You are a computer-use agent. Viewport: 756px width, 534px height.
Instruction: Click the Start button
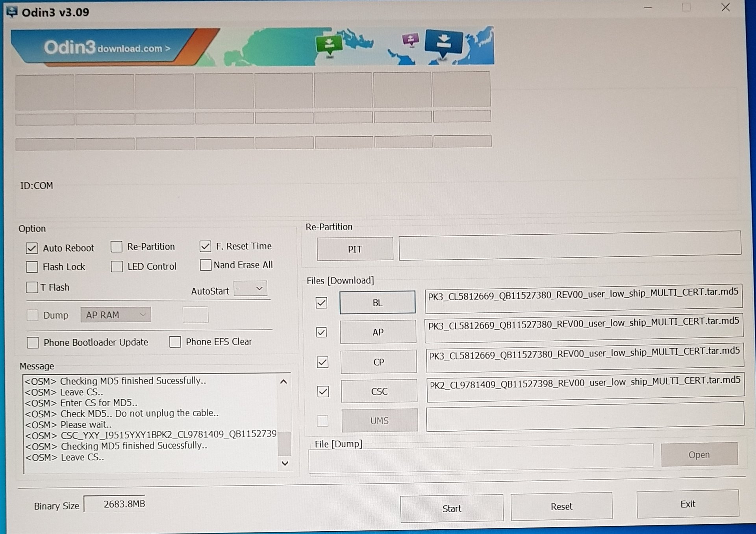tap(452, 508)
